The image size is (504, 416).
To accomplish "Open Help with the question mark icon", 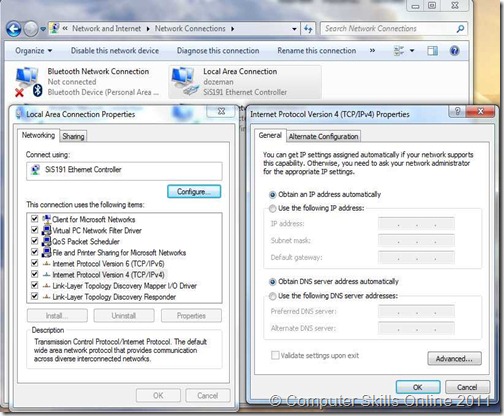I will [x=455, y=51].
